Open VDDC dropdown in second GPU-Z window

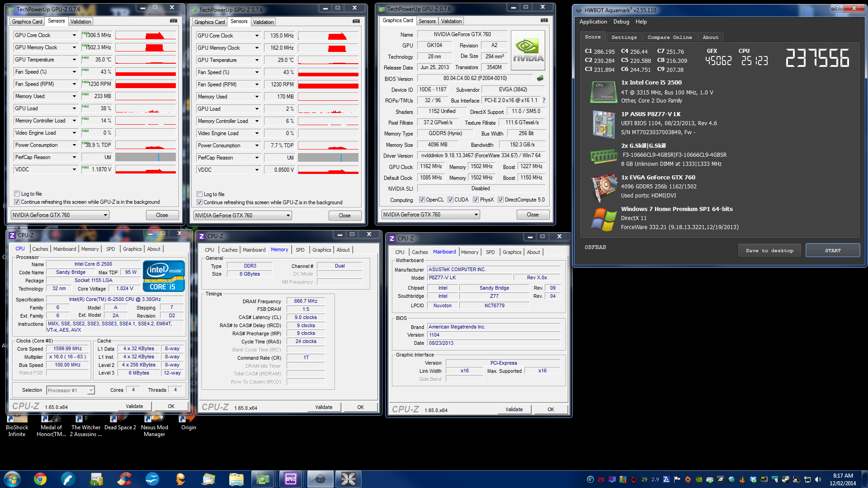tap(257, 170)
